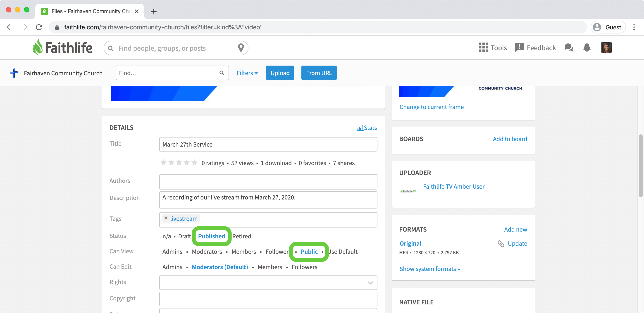
Task: Click the Stats bar chart icon
Action: [360, 128]
